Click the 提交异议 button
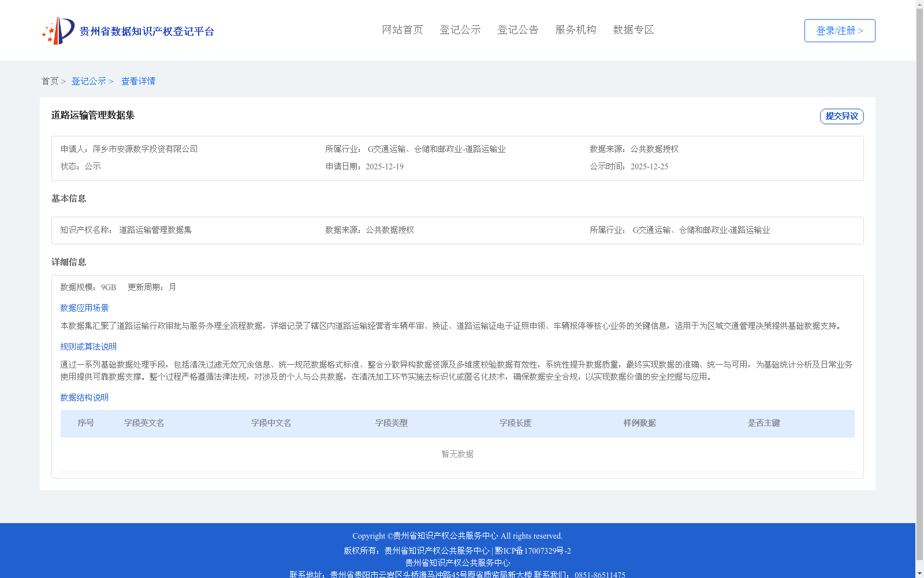 pyautogui.click(x=842, y=116)
